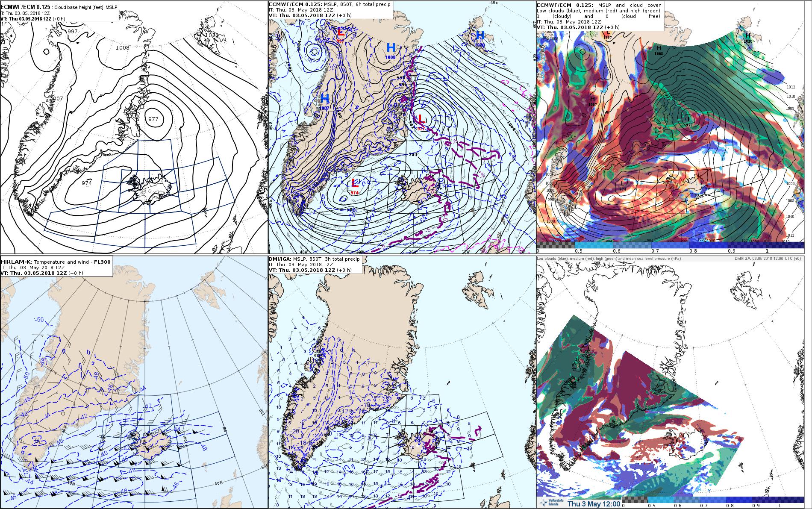This screenshot has height=509, width=812.
Task: Click 'DMI/IGA: 03.05.2018 12:00 UTC (+0)' text
Action: [768, 258]
